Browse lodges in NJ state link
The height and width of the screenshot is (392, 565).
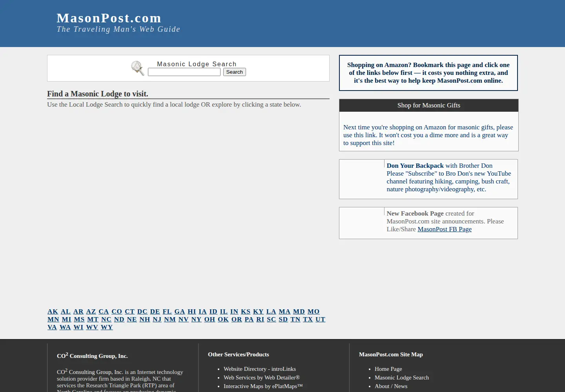pyautogui.click(x=157, y=319)
